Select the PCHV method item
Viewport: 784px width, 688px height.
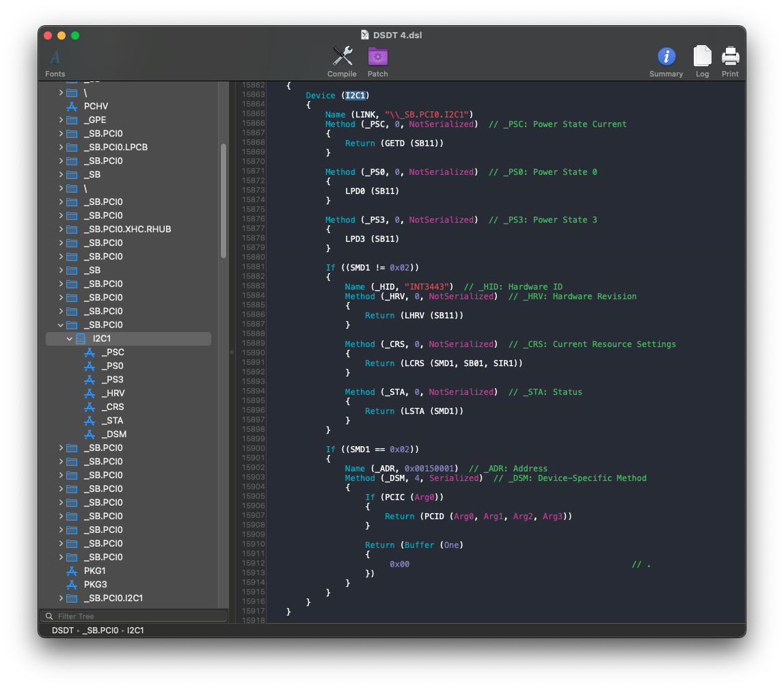(96, 106)
